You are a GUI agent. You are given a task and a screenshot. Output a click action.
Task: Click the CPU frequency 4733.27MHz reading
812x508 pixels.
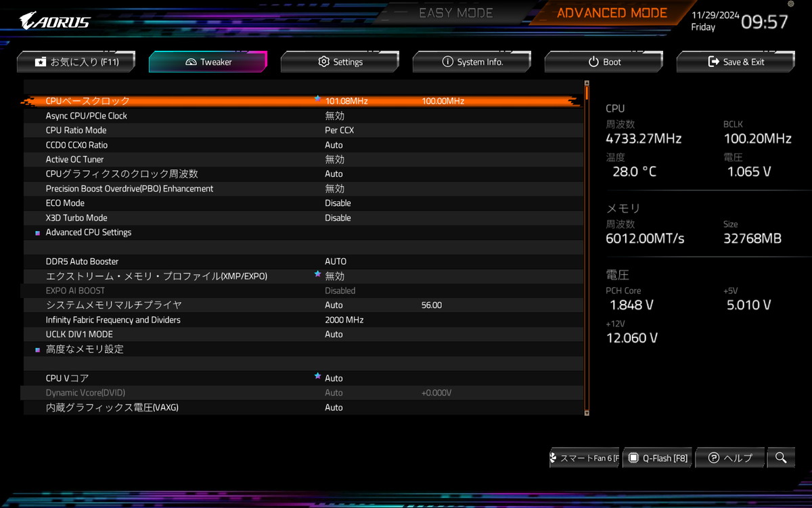[x=644, y=139]
